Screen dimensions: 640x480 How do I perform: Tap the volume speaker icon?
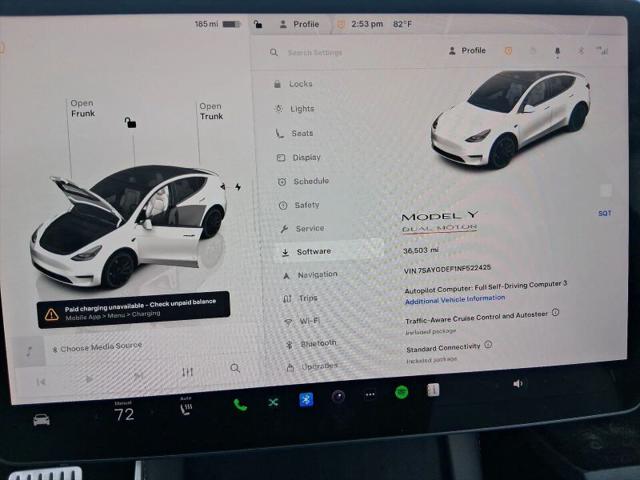[x=518, y=384]
